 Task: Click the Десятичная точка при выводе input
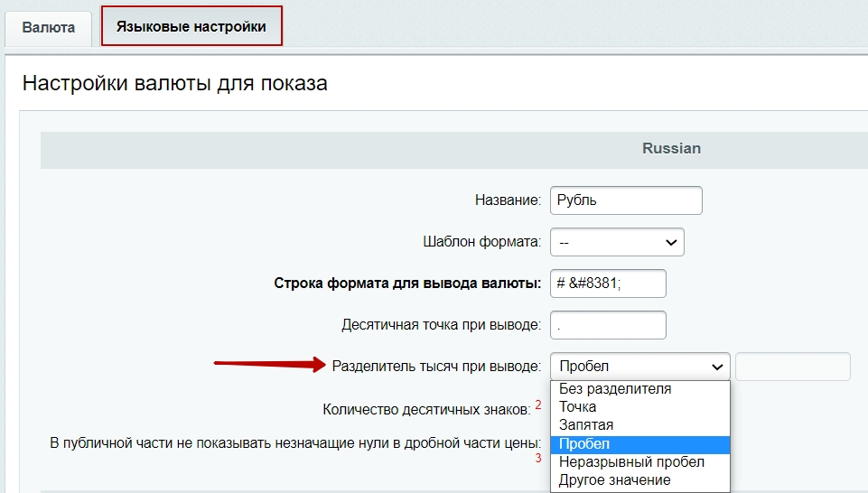tap(607, 325)
